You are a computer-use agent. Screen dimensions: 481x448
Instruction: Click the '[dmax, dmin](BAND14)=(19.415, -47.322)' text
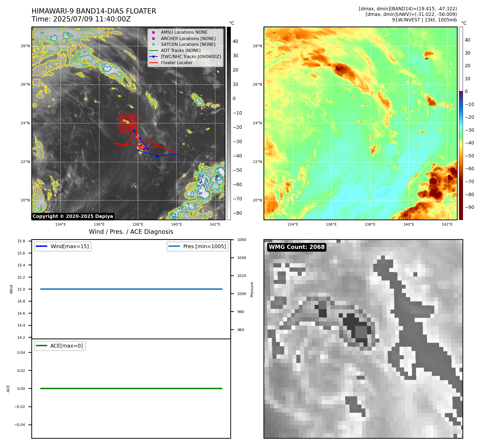(408, 9)
